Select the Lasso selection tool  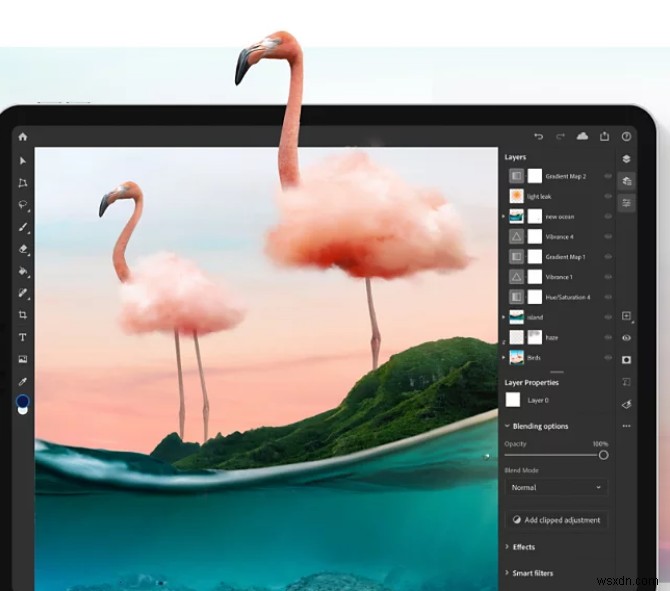click(23, 205)
